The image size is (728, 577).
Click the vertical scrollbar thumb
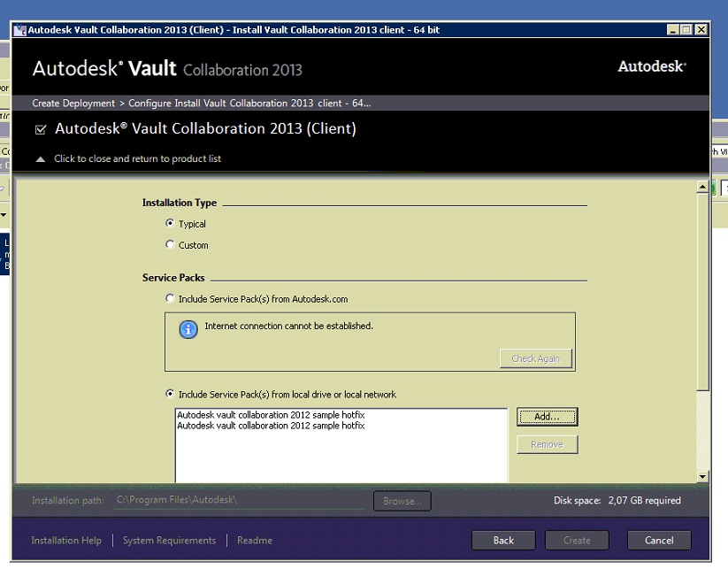702,291
